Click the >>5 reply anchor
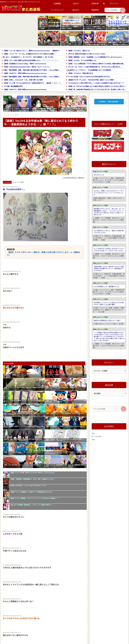 coord(5,325)
